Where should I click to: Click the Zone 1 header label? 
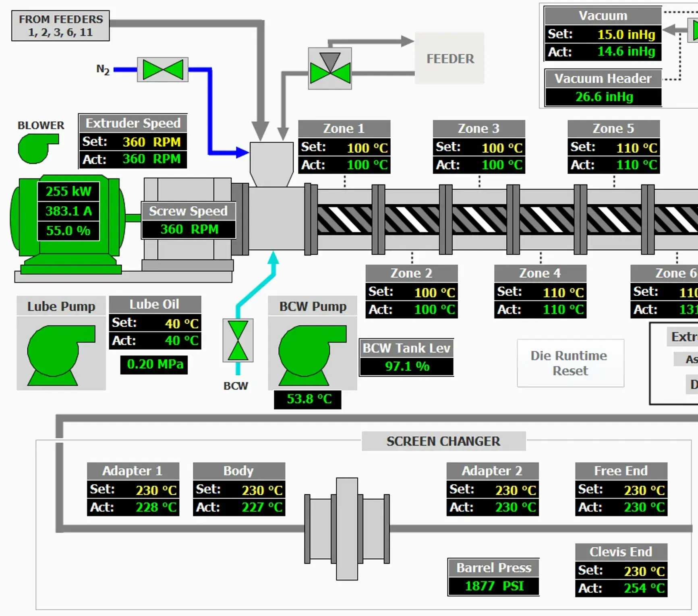(x=344, y=129)
